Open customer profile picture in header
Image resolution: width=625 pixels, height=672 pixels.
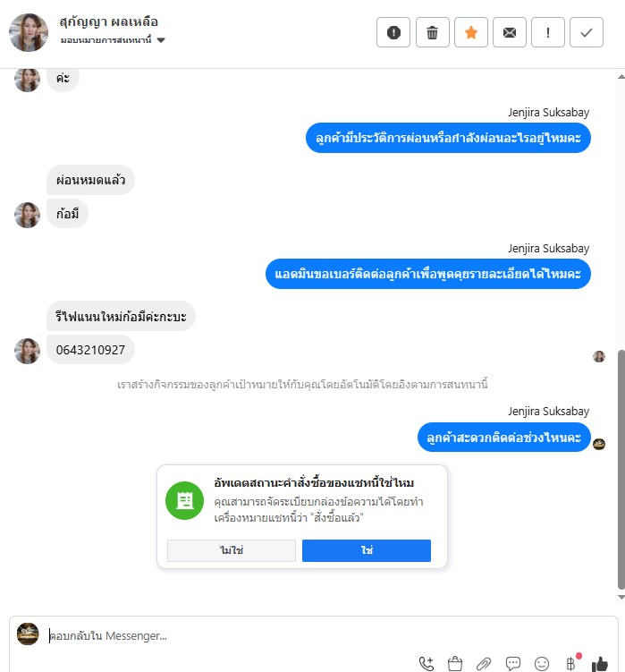(29, 32)
